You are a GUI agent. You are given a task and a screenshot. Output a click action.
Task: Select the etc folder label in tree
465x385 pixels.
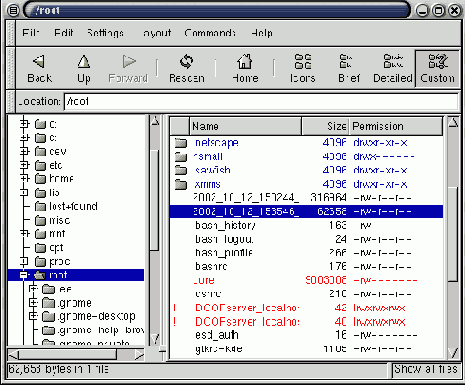click(x=56, y=165)
